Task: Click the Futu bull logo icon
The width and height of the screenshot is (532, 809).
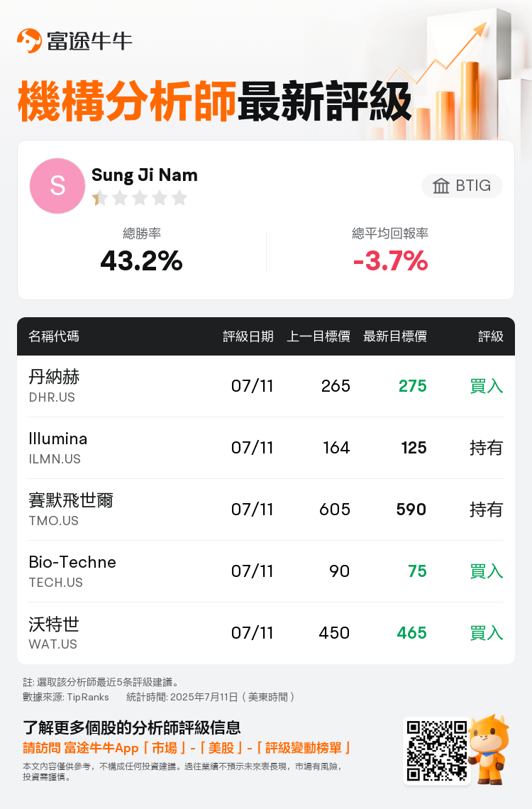Action: [29, 40]
